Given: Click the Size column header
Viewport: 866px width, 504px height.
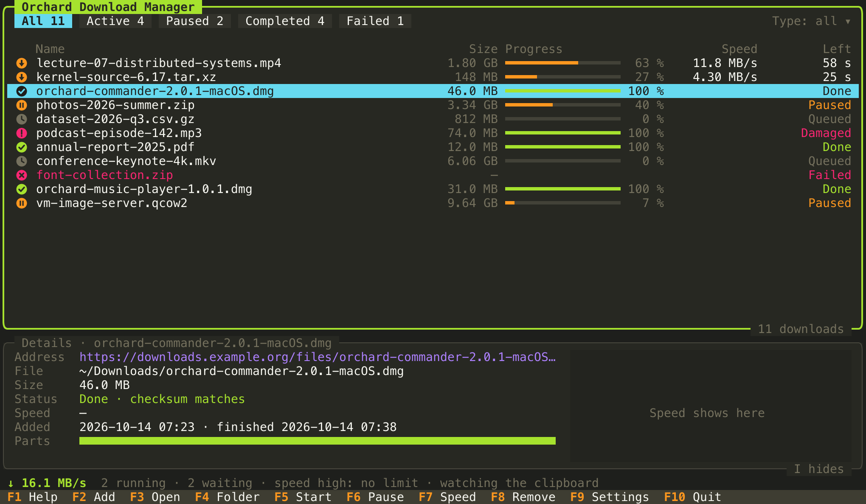Looking at the screenshot, I should click(484, 49).
